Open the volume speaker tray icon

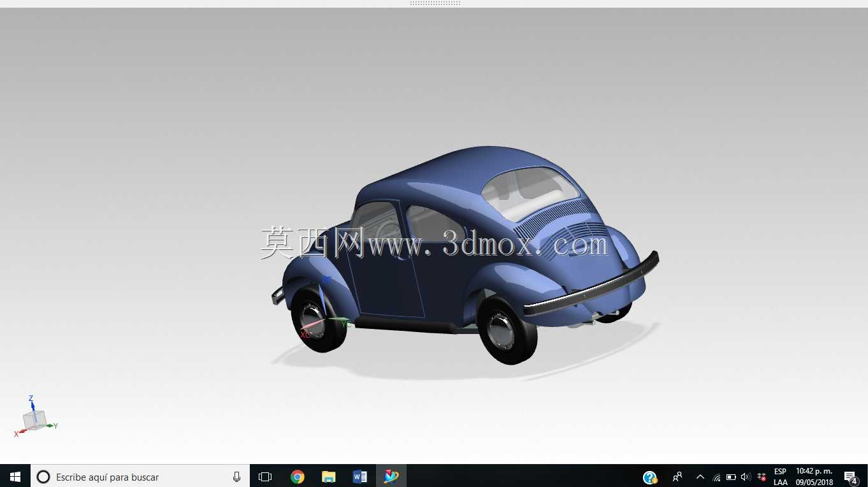(746, 477)
